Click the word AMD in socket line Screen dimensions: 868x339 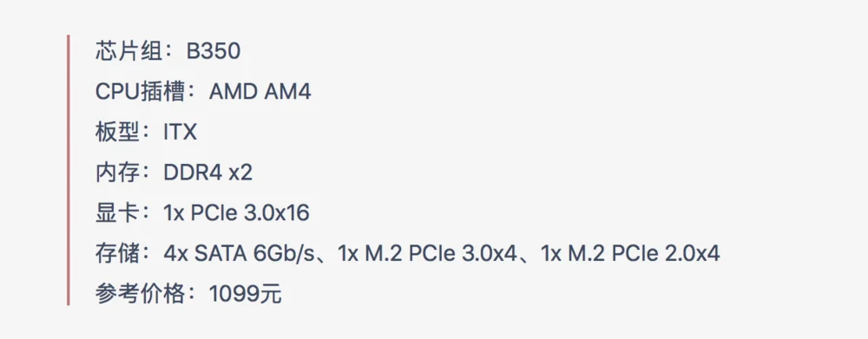(x=233, y=93)
